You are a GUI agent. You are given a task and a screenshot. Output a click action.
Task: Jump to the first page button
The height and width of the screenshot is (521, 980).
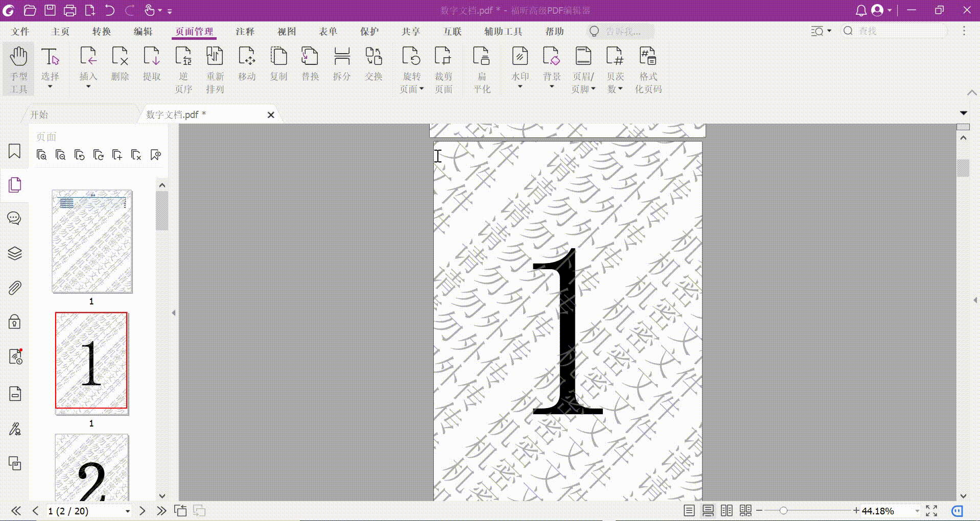[x=16, y=511]
